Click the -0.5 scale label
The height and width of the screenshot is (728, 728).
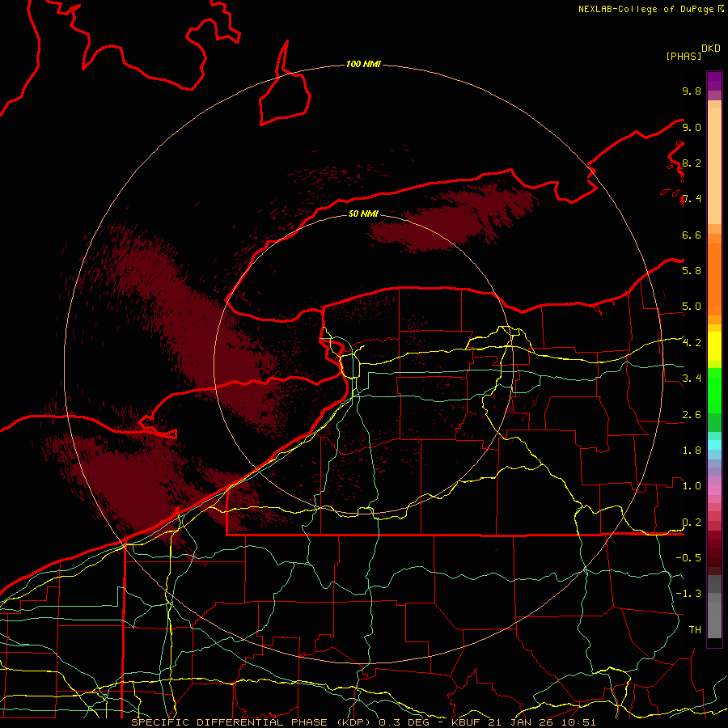click(x=688, y=558)
